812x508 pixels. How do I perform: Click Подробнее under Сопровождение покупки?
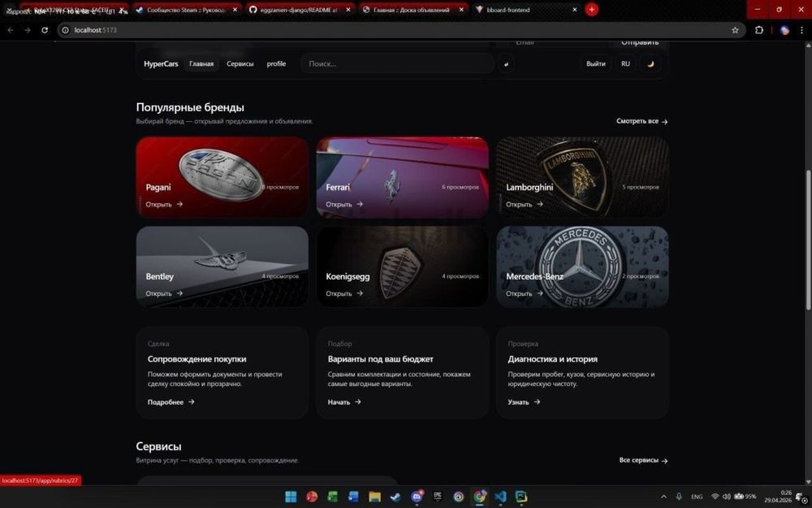click(x=171, y=402)
